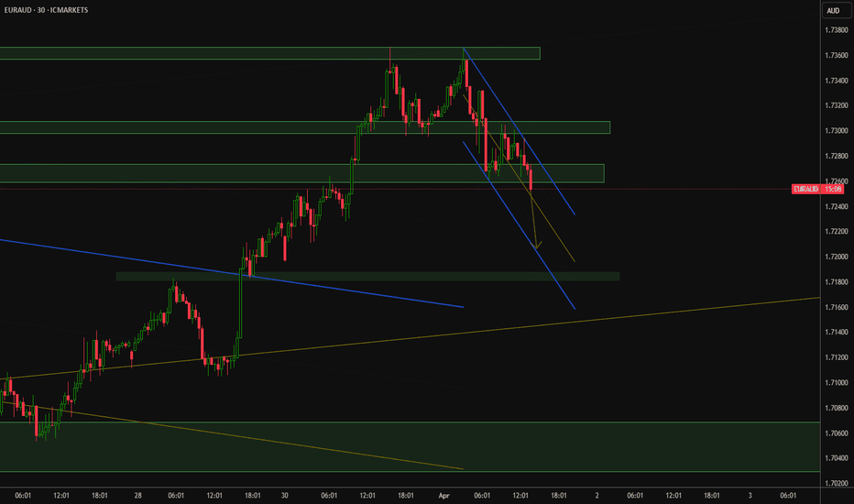Click the 1.70200 price axis label
Screen dimensions: 854x504
(836, 483)
